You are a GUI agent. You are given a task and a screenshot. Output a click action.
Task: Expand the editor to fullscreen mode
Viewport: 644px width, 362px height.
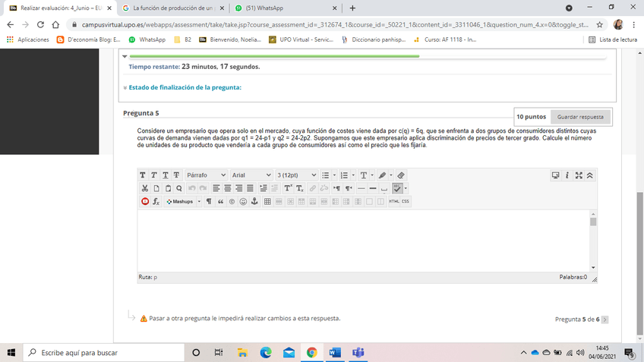(579, 175)
